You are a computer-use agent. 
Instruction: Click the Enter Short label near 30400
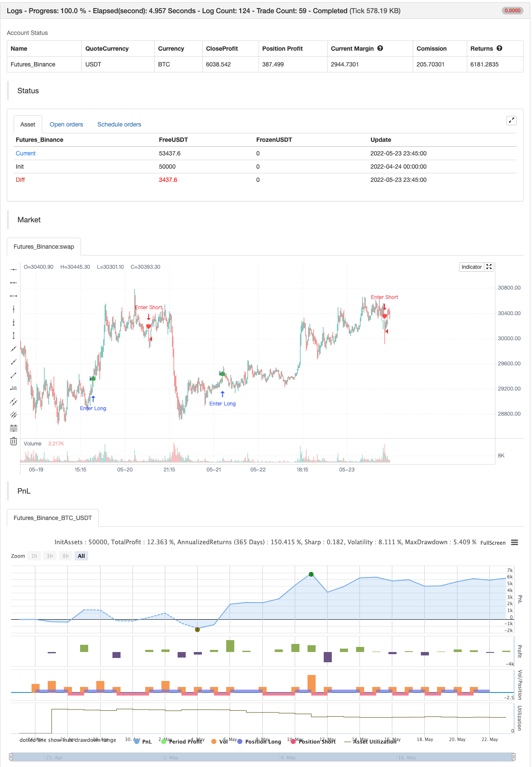coord(149,307)
